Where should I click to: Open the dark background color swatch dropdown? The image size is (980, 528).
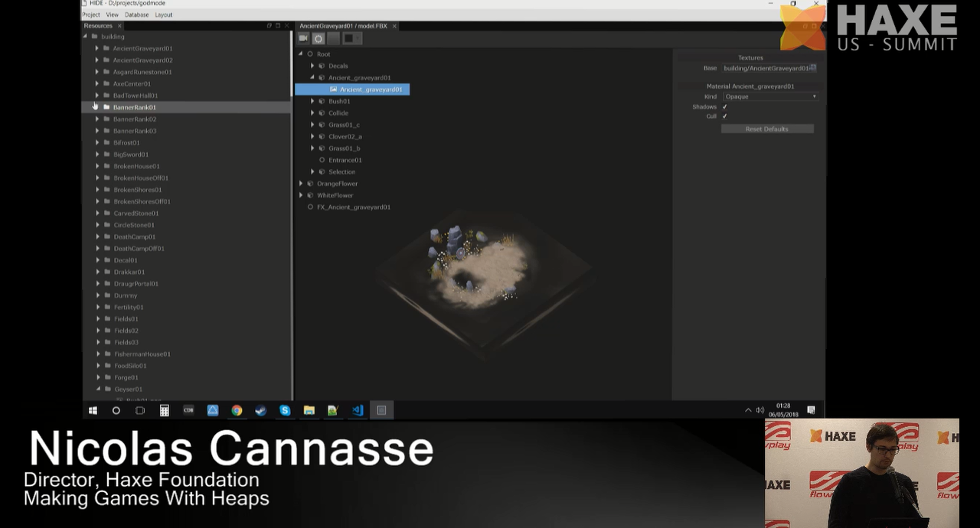351,38
